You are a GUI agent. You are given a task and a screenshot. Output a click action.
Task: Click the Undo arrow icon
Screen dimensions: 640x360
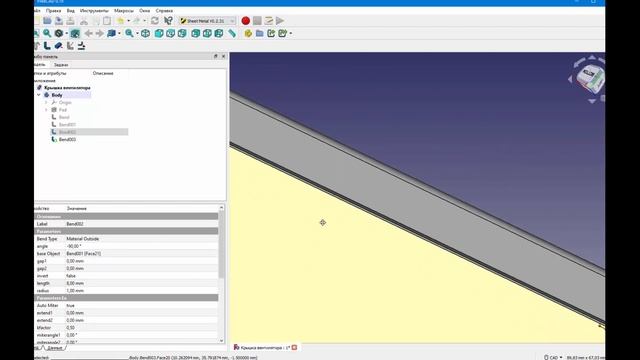click(120, 21)
